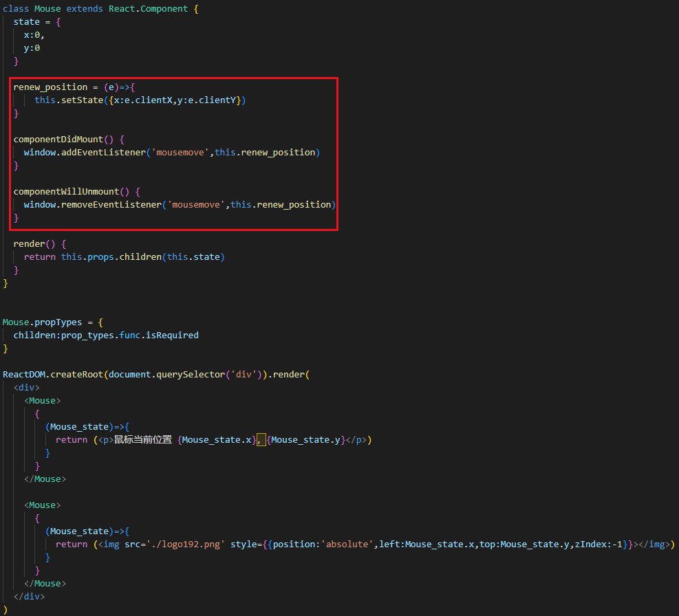Click the 'componentWillUnmount()' method name
Image resolution: width=679 pixels, height=616 pixels.
72,191
